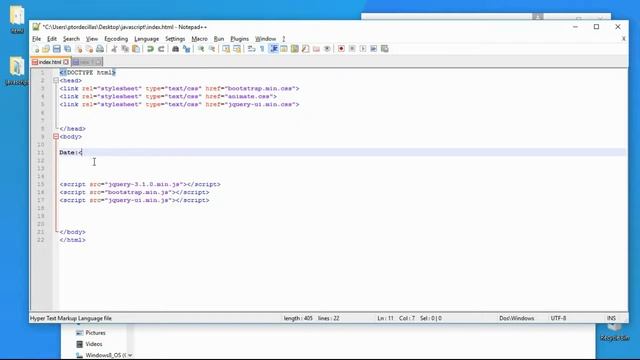Click line 11 containing Date: text
This screenshot has height=360, width=640.
tap(342, 152)
